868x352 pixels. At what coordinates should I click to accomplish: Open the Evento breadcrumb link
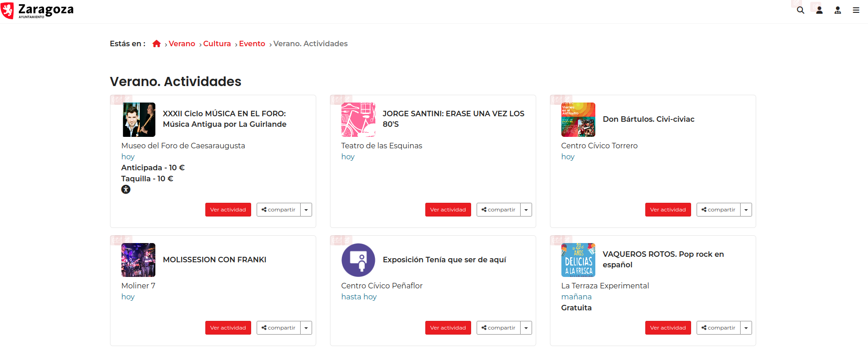(252, 43)
